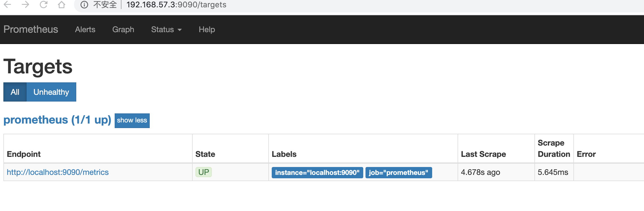Click the Prometheus brand logo text

click(31, 29)
